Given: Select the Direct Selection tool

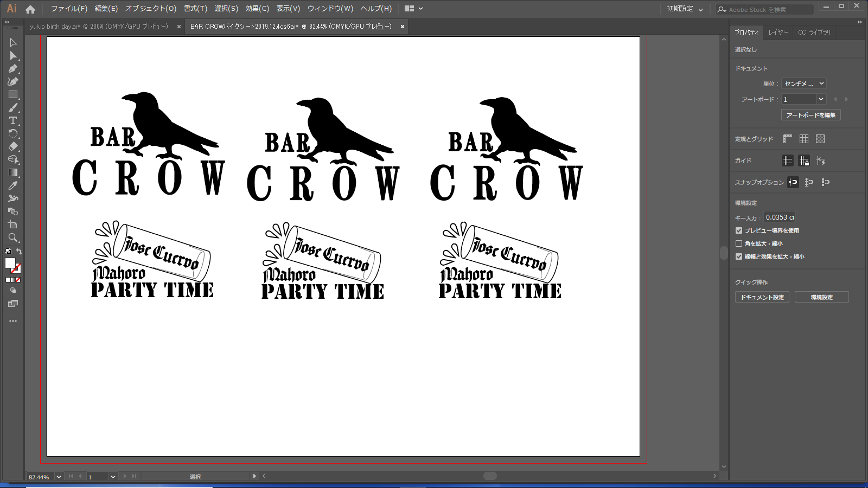Looking at the screenshot, I should [x=13, y=56].
